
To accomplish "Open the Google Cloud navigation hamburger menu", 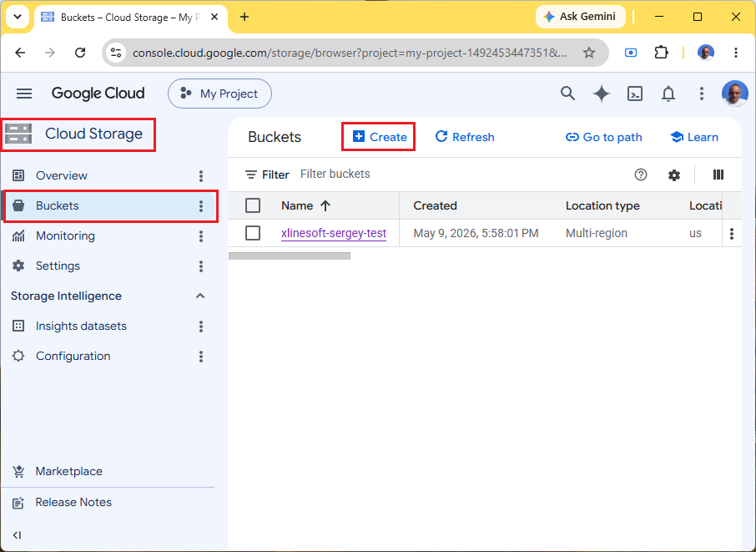I will (x=24, y=94).
